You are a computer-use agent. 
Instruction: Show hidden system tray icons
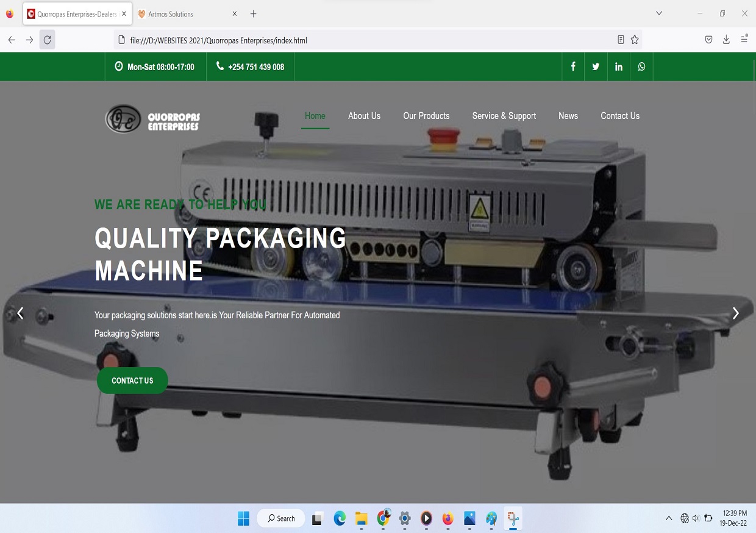pyautogui.click(x=669, y=518)
